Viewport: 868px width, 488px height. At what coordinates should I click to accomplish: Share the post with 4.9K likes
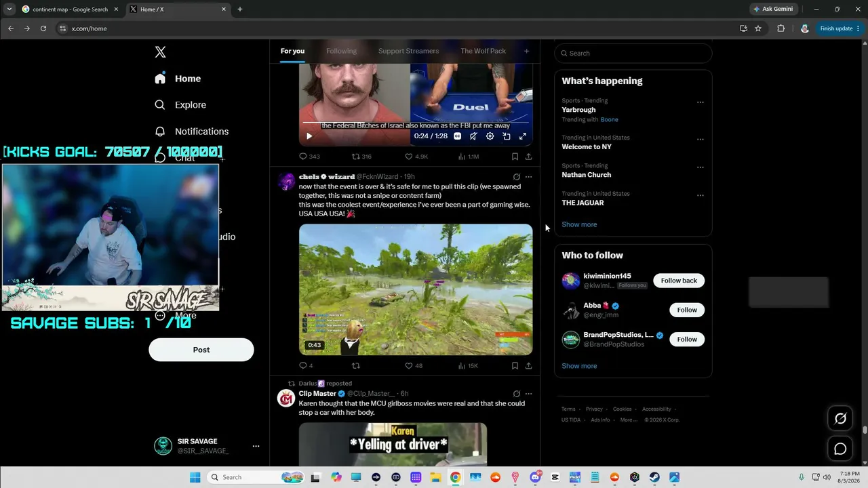[528, 157]
